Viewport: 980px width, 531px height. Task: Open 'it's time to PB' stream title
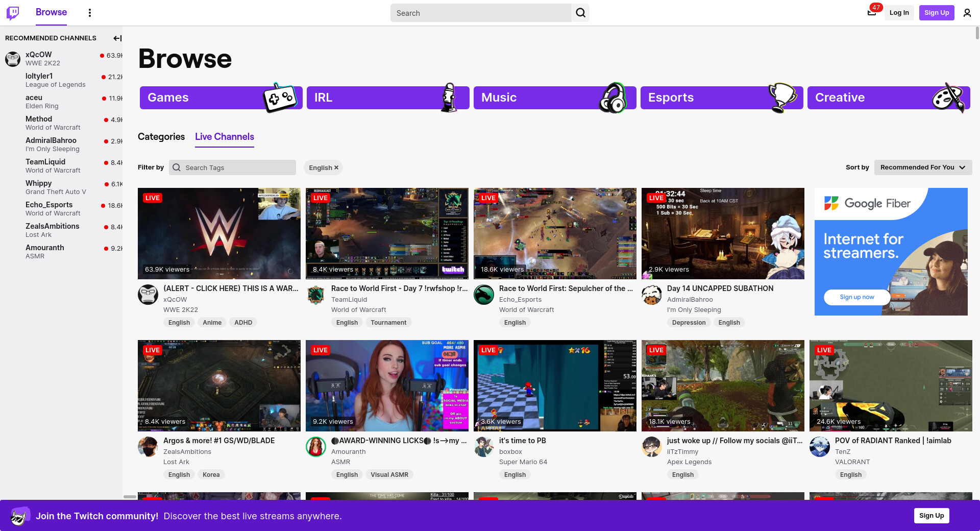click(523, 441)
